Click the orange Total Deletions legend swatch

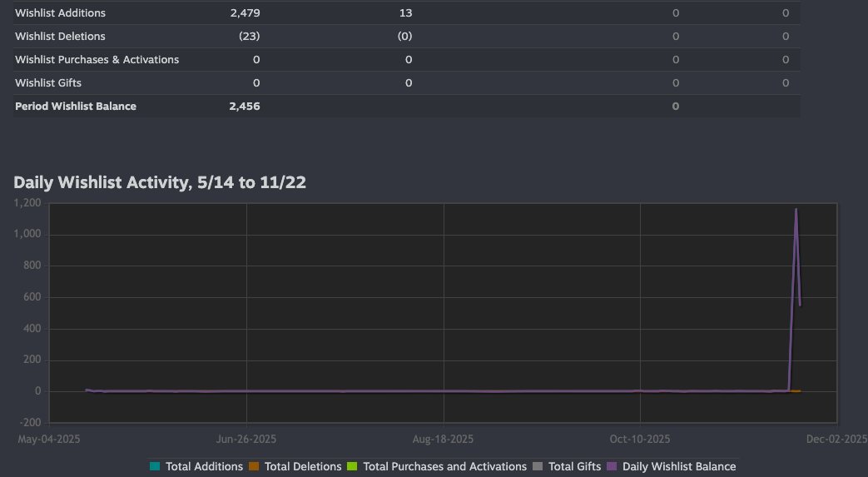tap(254, 466)
